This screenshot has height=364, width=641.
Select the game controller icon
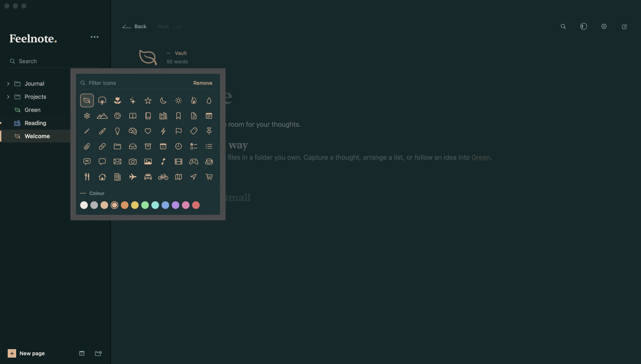194,161
